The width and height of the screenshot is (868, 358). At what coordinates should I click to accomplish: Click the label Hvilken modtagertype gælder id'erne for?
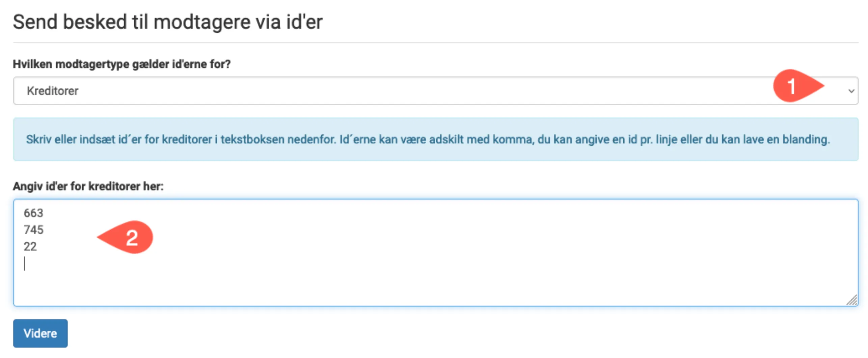pos(121,64)
